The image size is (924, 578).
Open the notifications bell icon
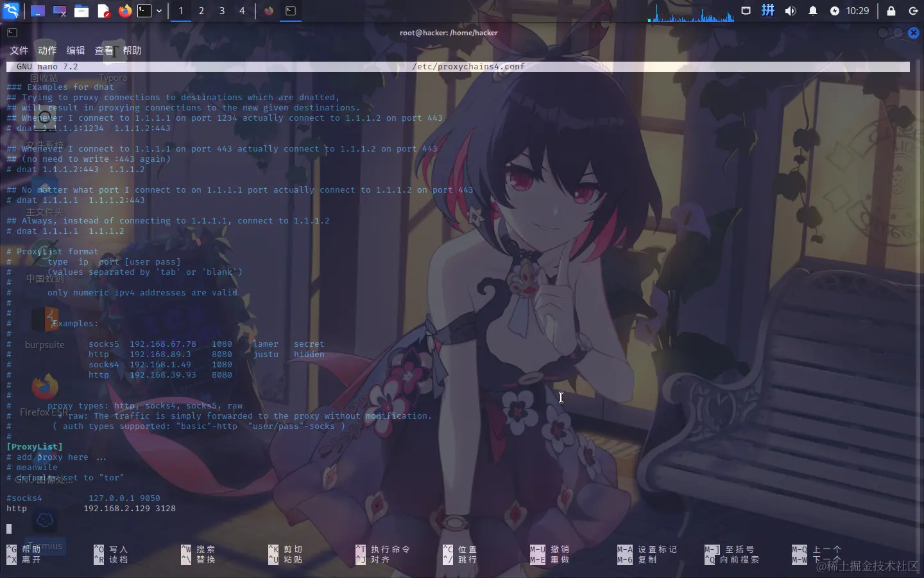(x=813, y=11)
